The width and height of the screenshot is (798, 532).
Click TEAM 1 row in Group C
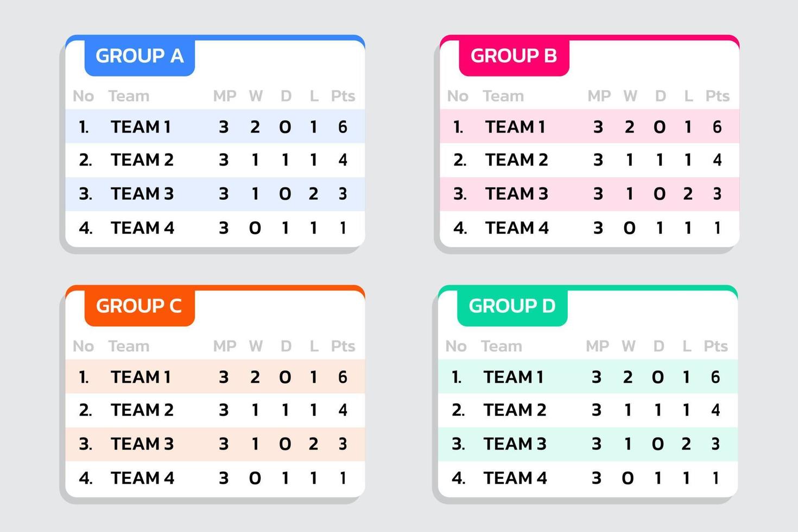215,377
